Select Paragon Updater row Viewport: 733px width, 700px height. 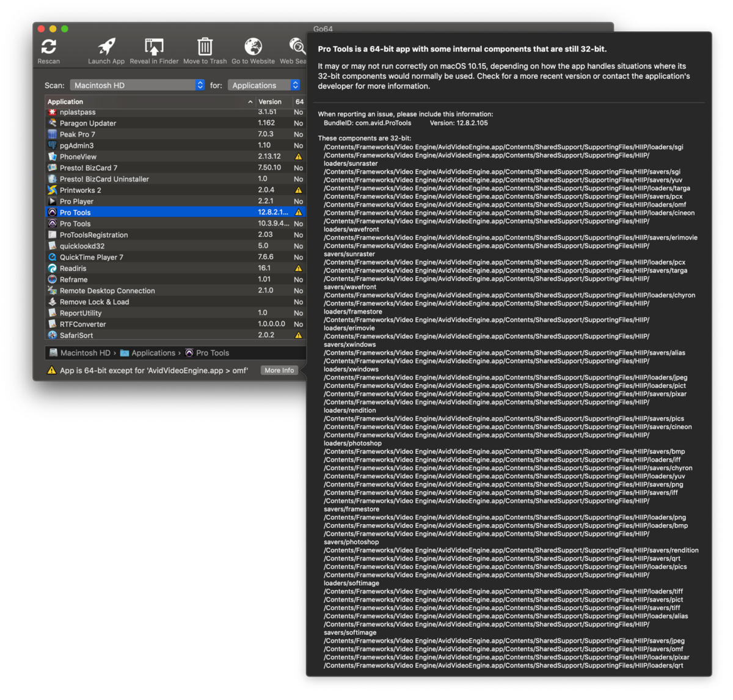tap(176, 123)
